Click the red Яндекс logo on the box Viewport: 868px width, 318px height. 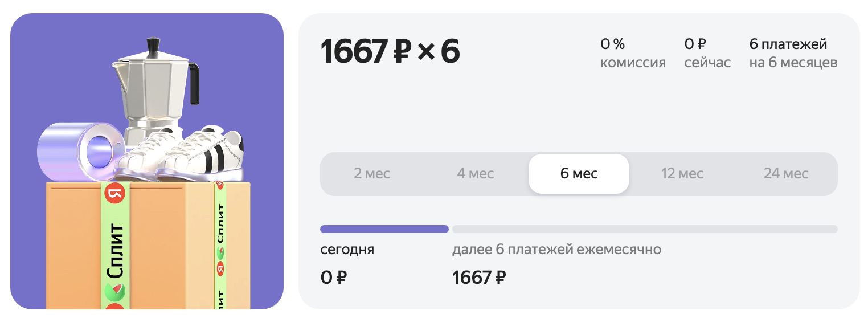tap(114, 194)
